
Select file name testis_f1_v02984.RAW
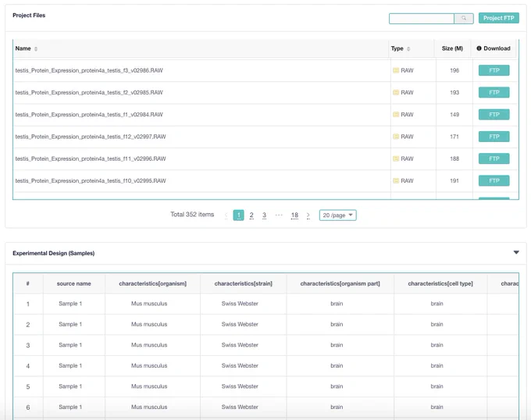[x=89, y=115]
